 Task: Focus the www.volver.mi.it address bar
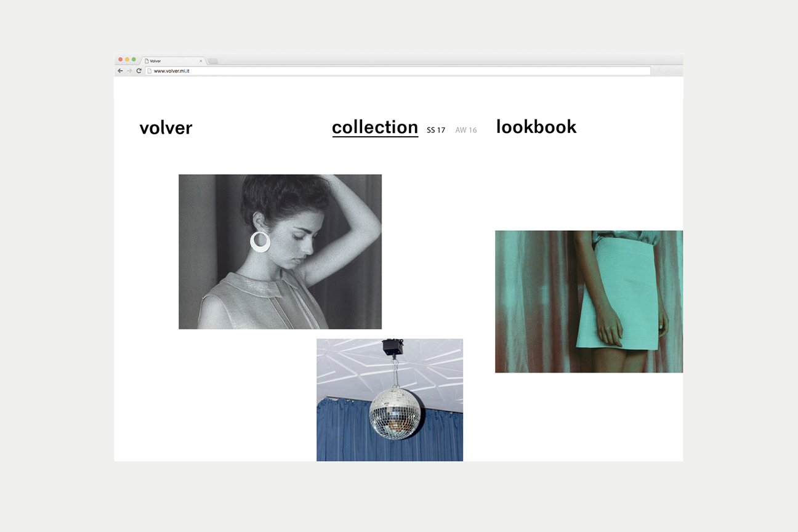coord(398,71)
